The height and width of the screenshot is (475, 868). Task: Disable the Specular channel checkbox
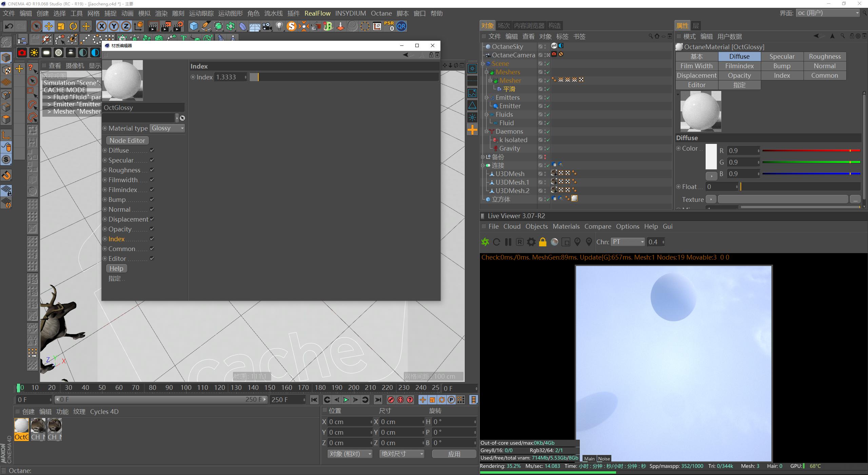click(152, 160)
